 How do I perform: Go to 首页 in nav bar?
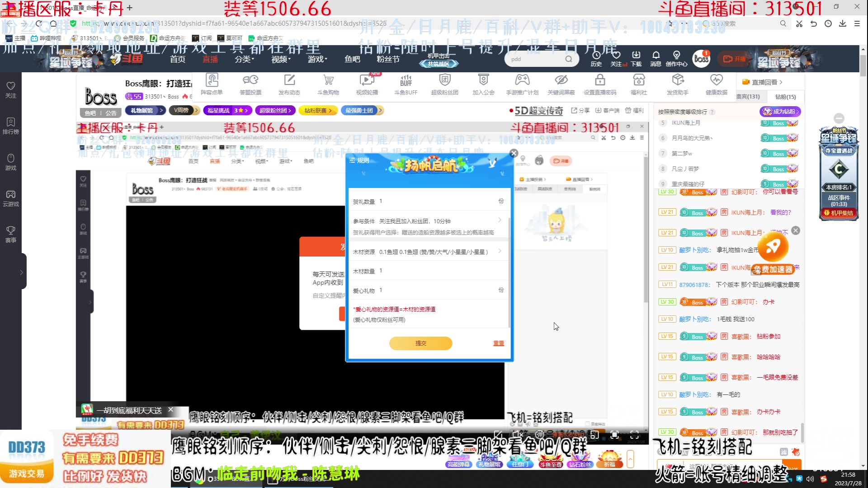[x=178, y=59]
